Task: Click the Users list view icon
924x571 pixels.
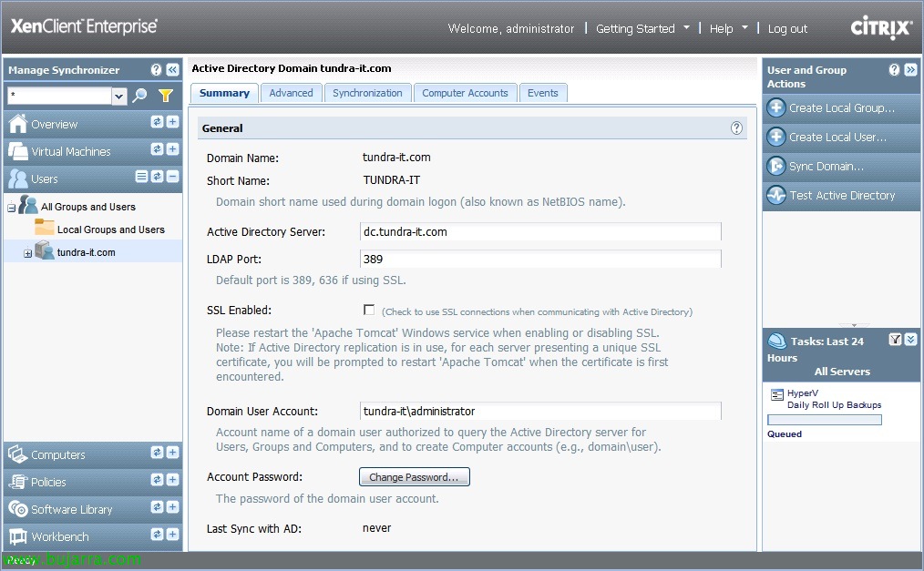Action: click(141, 176)
